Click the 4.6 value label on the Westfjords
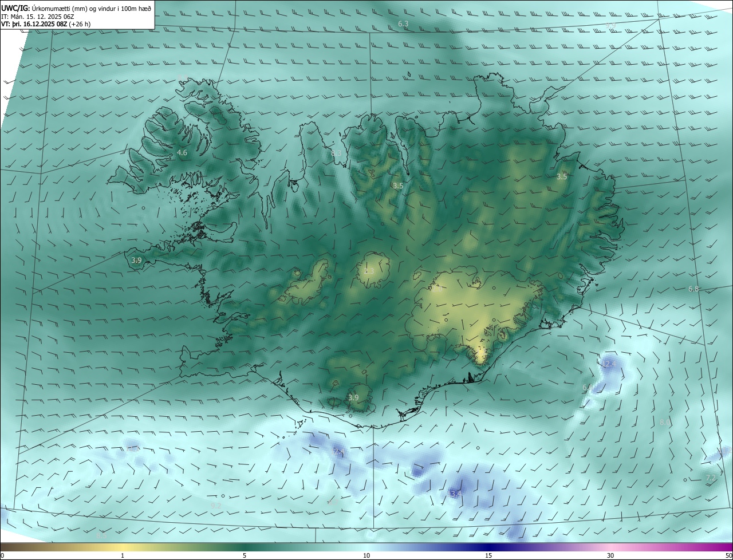Screen dimensions: 733x560 click(182, 153)
